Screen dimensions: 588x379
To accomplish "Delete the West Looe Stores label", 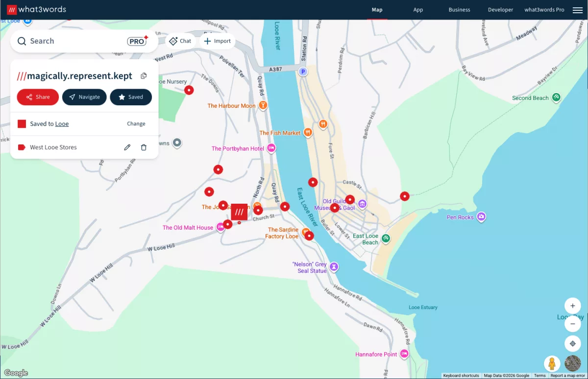I will click(x=144, y=147).
